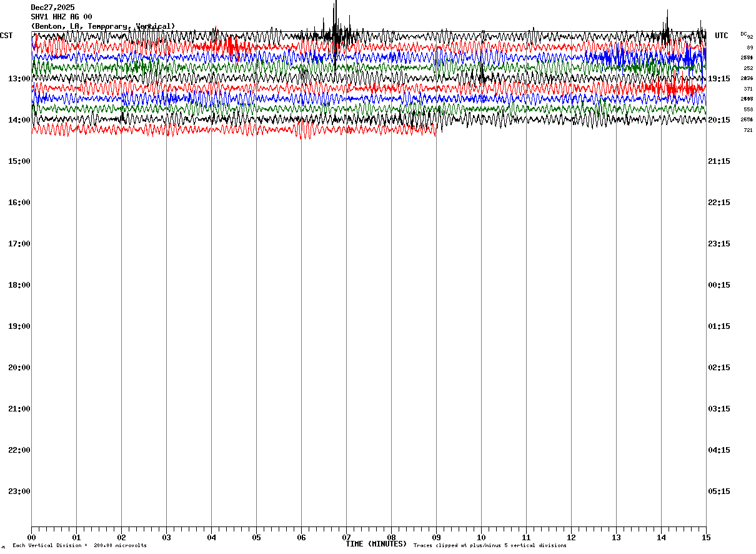The width and height of the screenshot is (756, 554).
Task: Click minute tick label 04 on time axis
Action: tap(211, 538)
